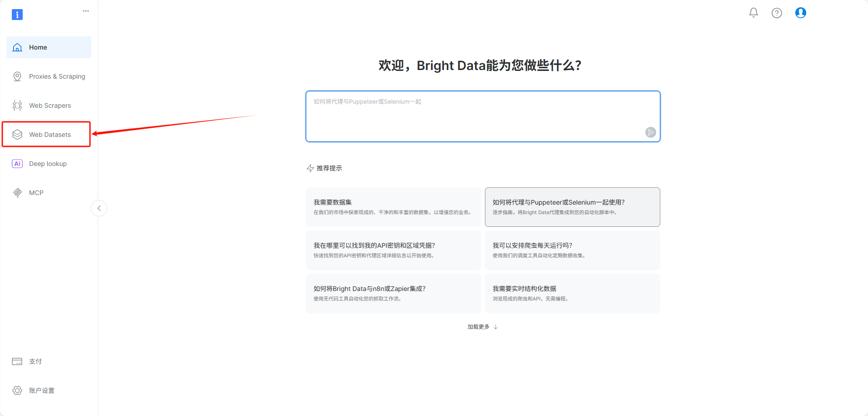Select the n8n或Zapier集成 suggestion card
868x416 pixels.
(x=393, y=293)
